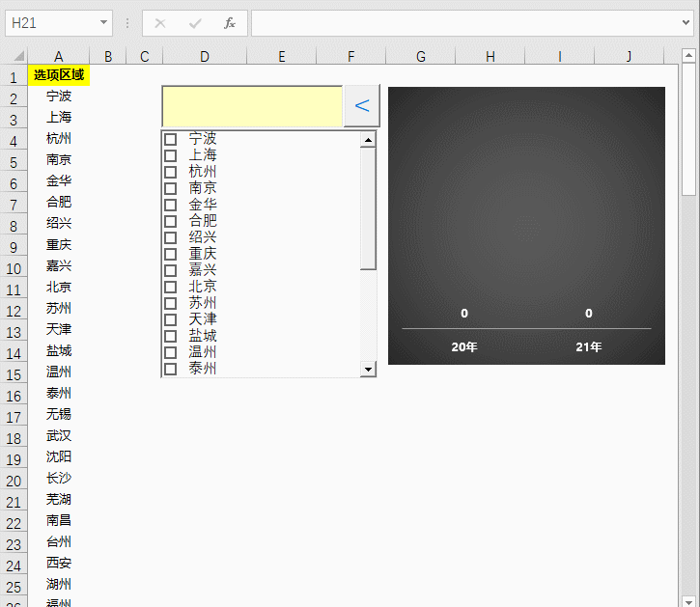
Task: Click the listbox scroll down arrow
Action: (x=368, y=369)
